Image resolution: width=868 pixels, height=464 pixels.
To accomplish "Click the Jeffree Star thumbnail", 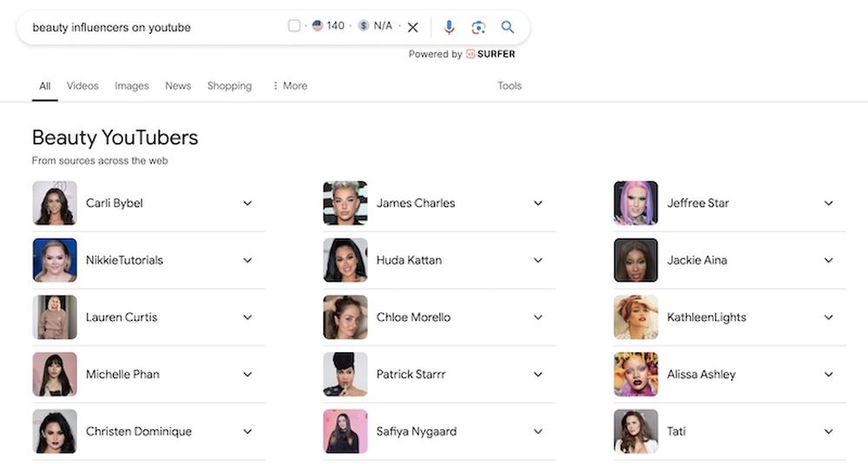I will [636, 203].
